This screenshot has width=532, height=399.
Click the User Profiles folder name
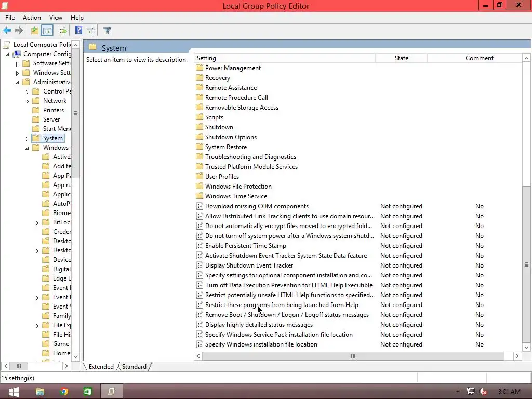222,177
